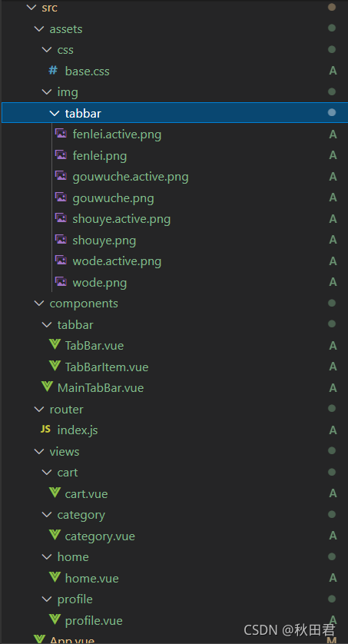Screen dimensions: 348x644
Task: Open home.vue file
Action: 92,578
